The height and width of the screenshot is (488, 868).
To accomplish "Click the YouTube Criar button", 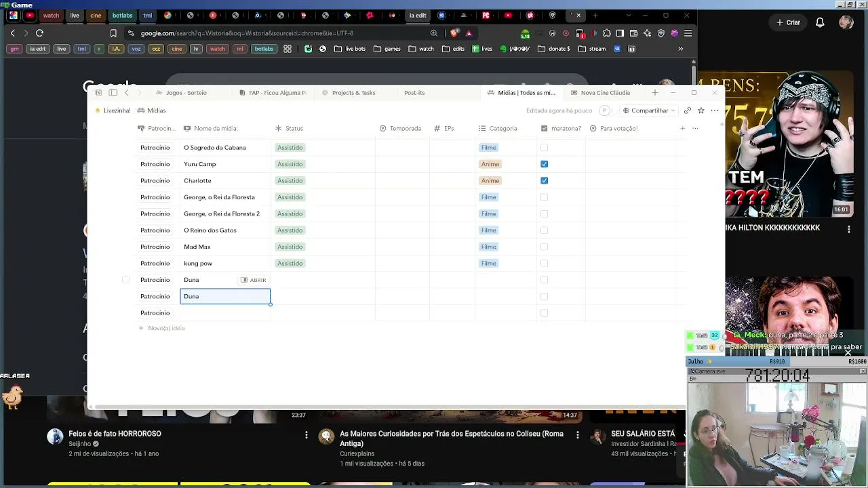I will [x=789, y=22].
